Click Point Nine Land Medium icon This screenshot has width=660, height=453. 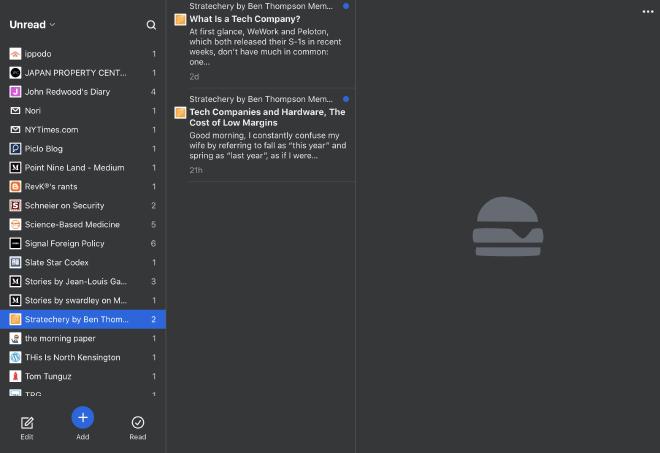[15, 168]
